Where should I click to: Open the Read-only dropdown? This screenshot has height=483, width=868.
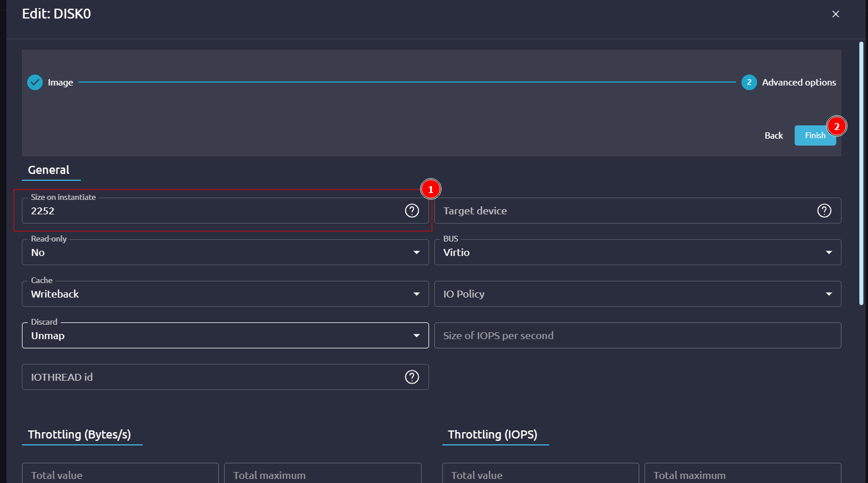point(225,252)
